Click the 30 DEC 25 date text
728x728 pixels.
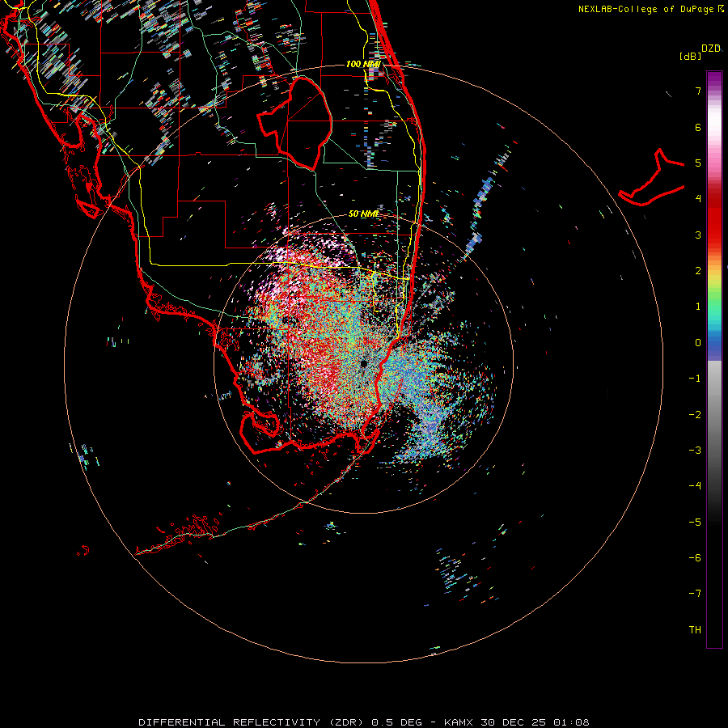(x=514, y=722)
